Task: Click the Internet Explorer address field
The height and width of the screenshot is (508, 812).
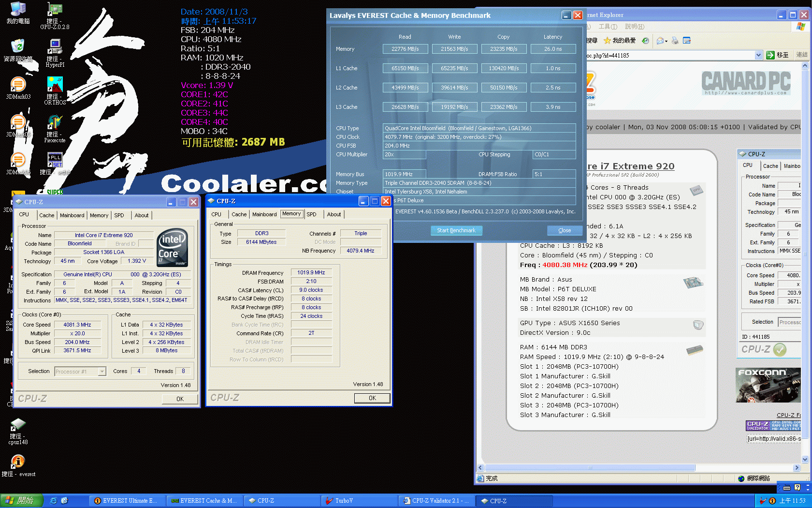Action: [x=671, y=55]
